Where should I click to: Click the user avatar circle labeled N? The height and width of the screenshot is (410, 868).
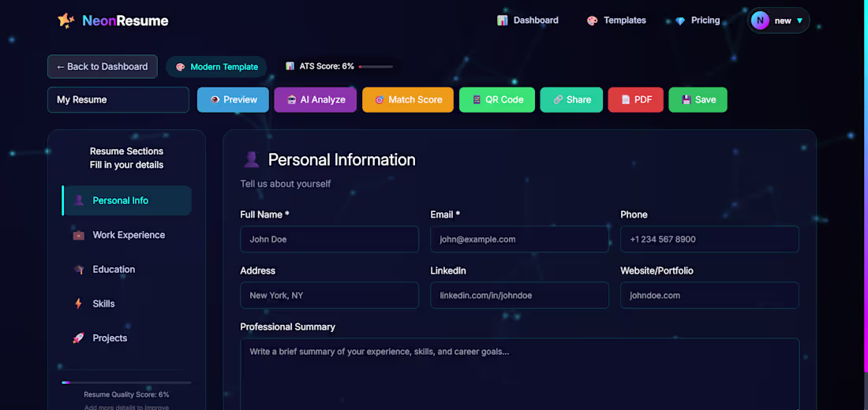[x=761, y=20]
